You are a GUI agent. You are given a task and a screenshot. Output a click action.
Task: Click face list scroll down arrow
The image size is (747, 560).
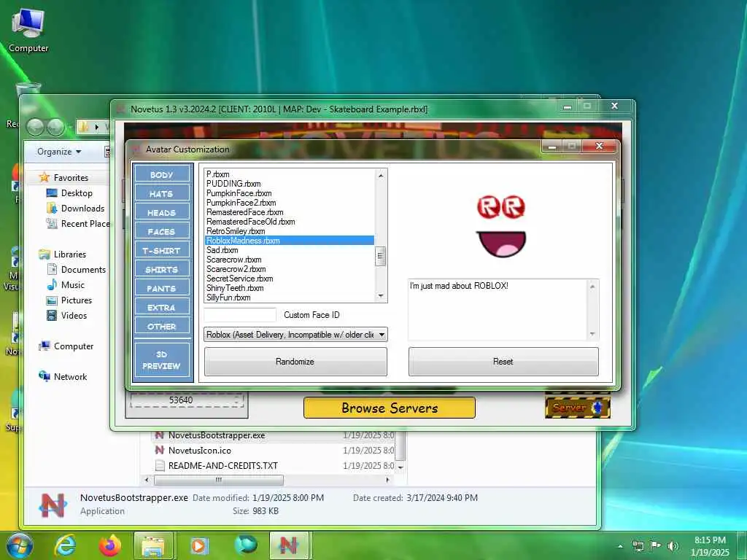[x=381, y=296]
